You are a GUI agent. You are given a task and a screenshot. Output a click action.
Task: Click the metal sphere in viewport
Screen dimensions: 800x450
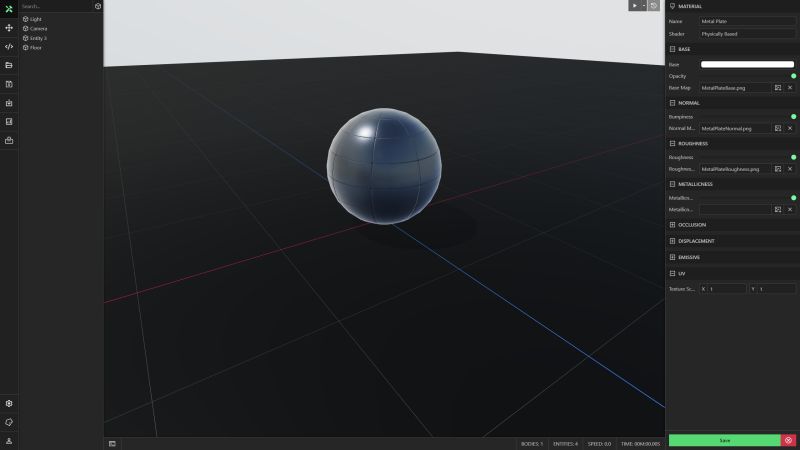point(384,166)
